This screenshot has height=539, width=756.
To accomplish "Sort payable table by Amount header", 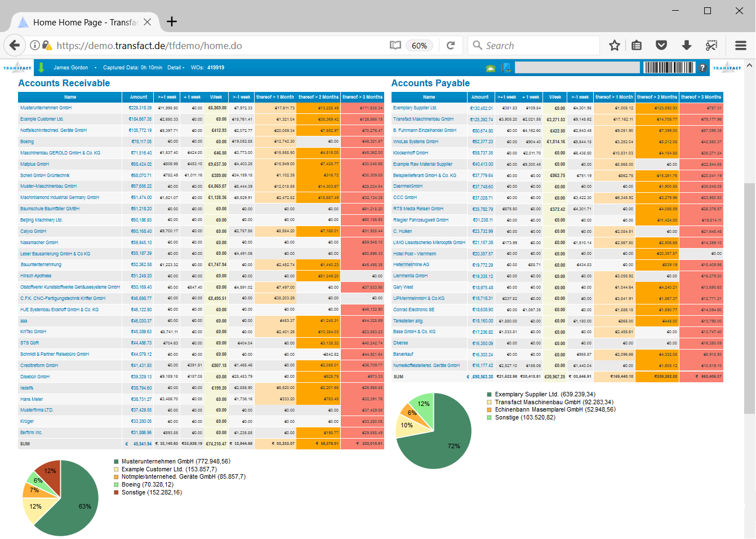I will (480, 97).
